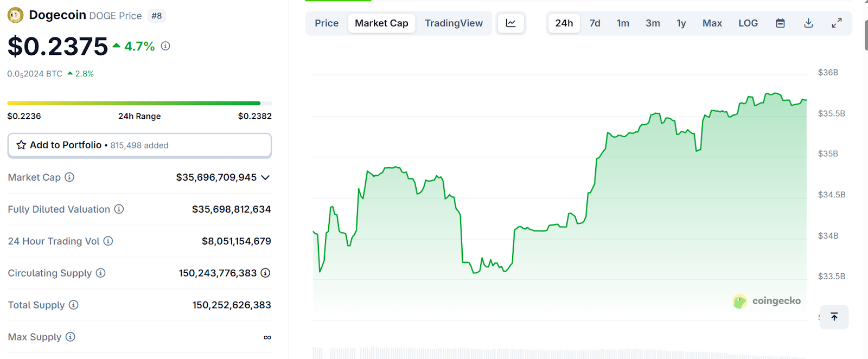Expand the Market Cap value chevron
Screen dimensions: 868x359
click(x=265, y=177)
